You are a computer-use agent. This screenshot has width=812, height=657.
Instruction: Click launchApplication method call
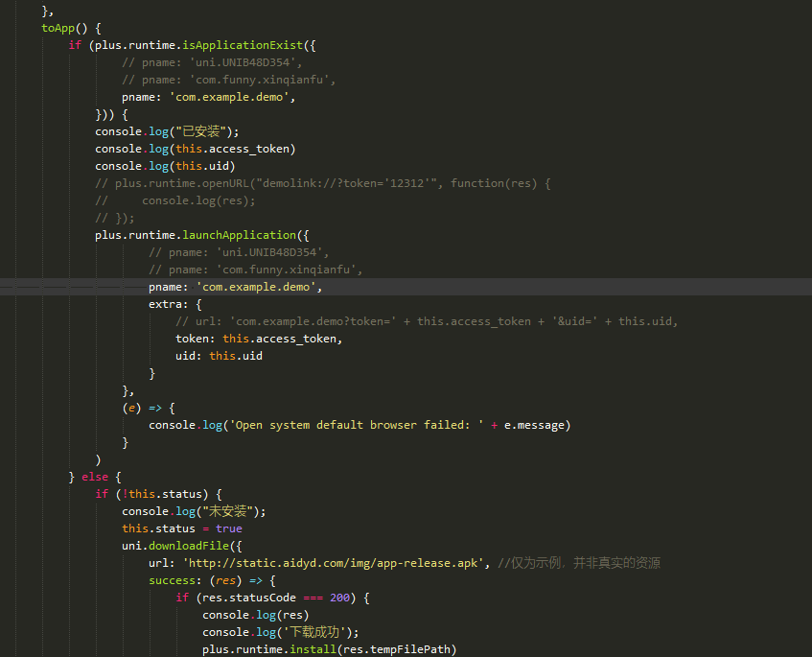240,235
